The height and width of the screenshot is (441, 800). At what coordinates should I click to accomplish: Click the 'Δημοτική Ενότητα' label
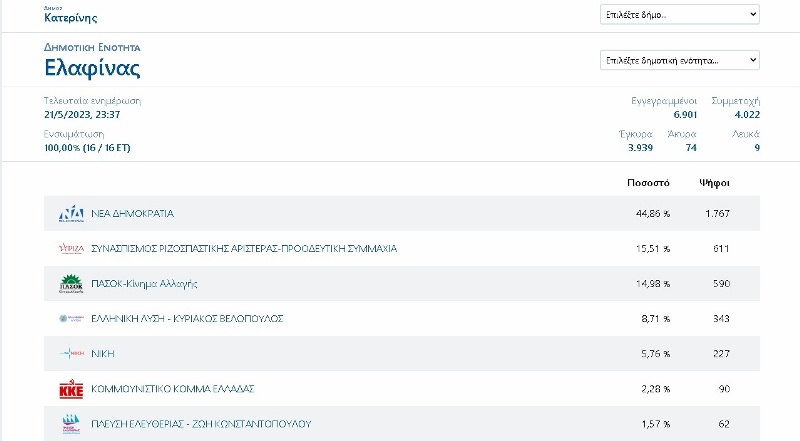(92, 47)
